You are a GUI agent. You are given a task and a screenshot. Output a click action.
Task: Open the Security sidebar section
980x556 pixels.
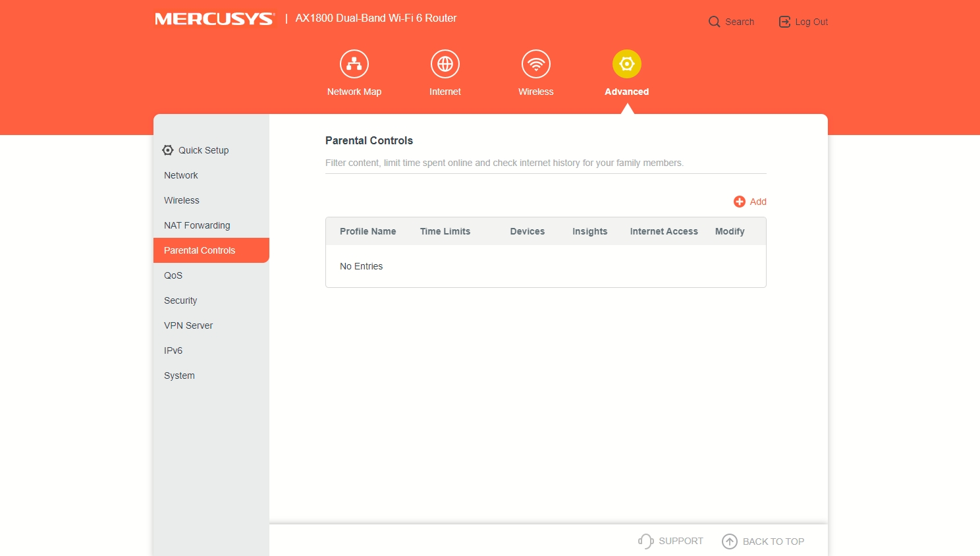(180, 300)
